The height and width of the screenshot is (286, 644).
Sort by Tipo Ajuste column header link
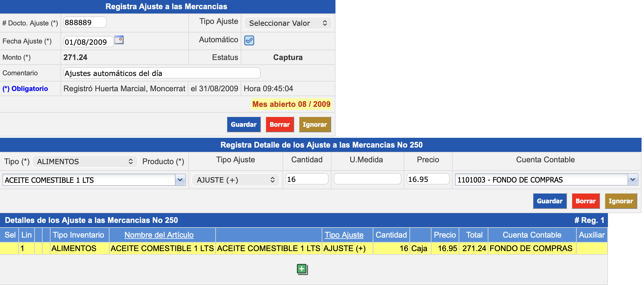344,235
